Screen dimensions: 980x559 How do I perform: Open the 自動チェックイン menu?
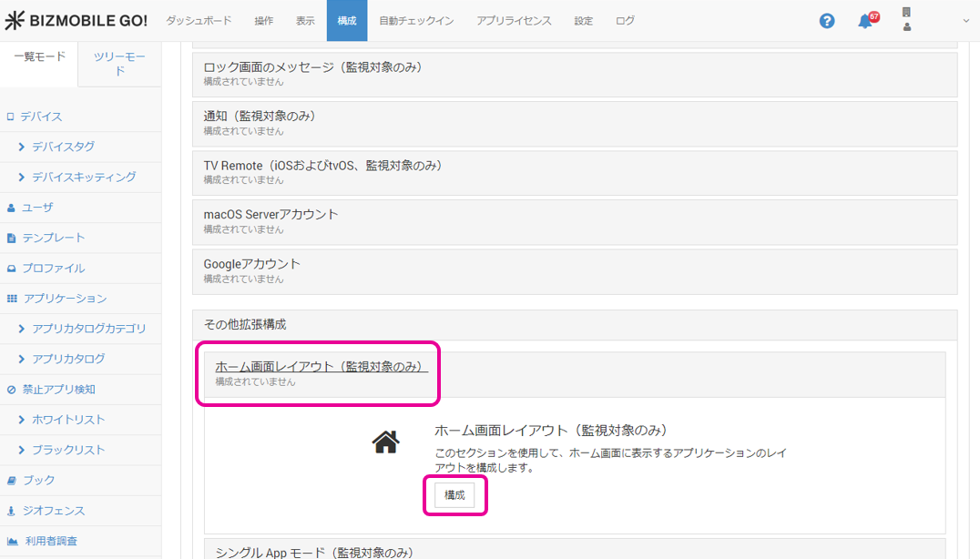click(416, 21)
